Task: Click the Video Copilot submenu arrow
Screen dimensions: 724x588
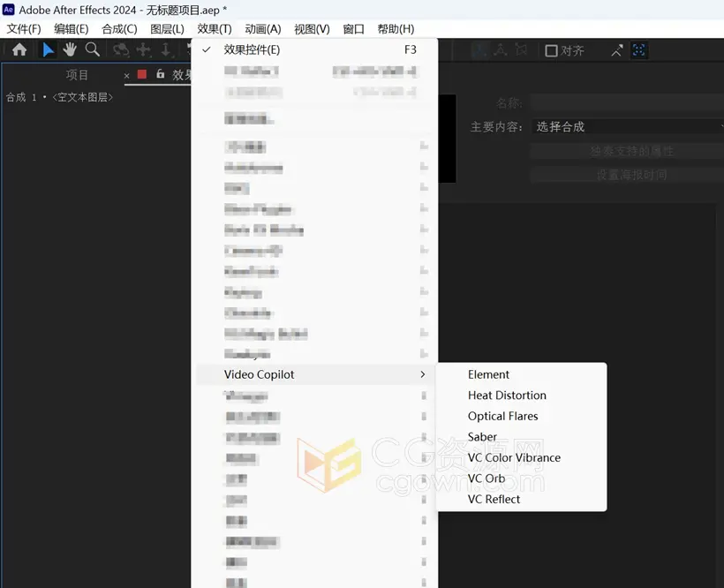Action: pyautogui.click(x=423, y=374)
